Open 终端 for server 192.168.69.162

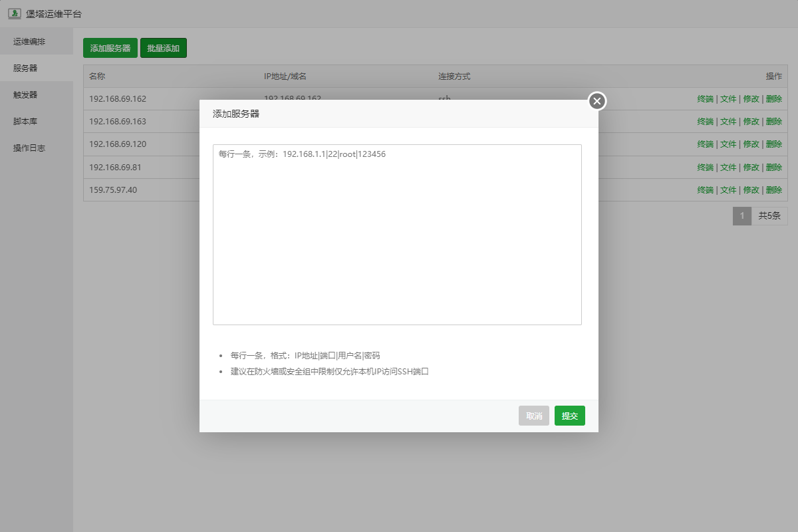[705, 99]
